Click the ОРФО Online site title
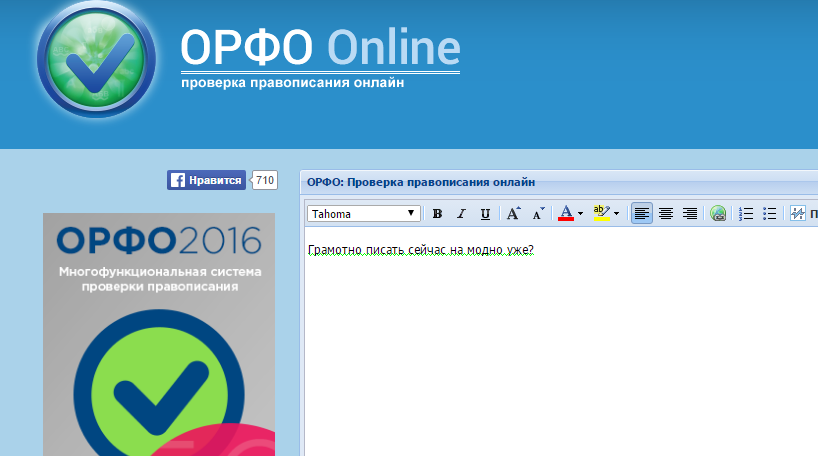 coord(320,47)
